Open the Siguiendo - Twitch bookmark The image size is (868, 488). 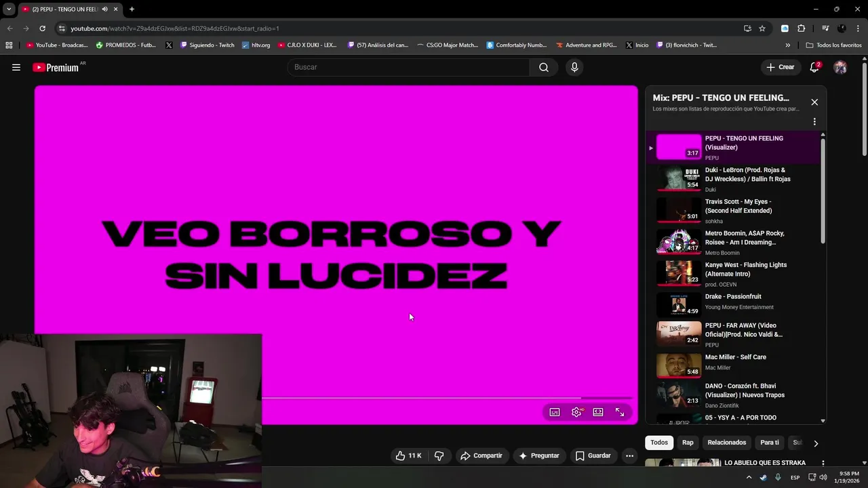[x=207, y=45]
